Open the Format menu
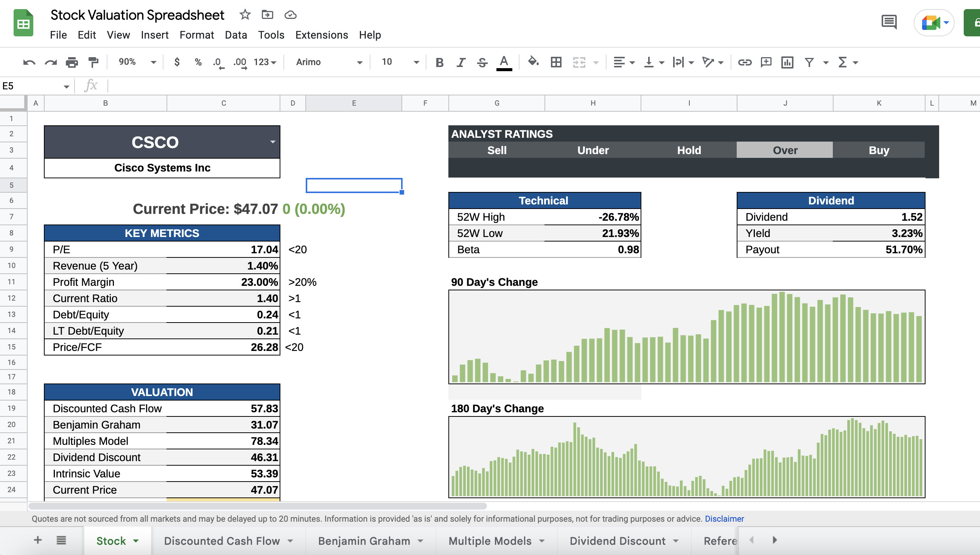This screenshot has height=555, width=980. (x=196, y=35)
